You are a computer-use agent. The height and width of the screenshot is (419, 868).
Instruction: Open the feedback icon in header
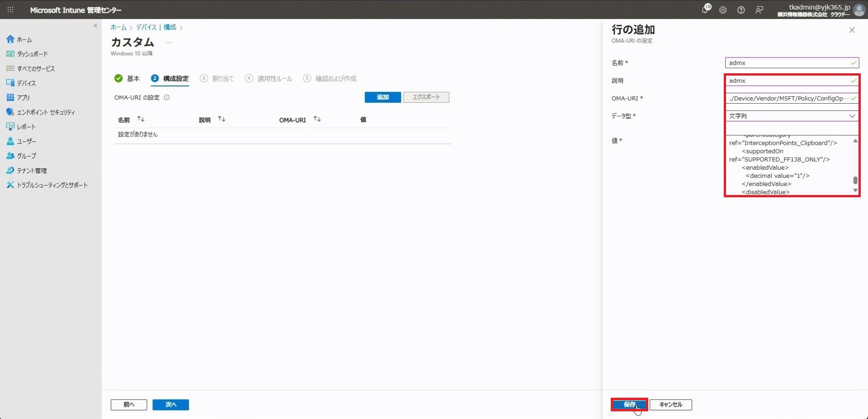(759, 10)
